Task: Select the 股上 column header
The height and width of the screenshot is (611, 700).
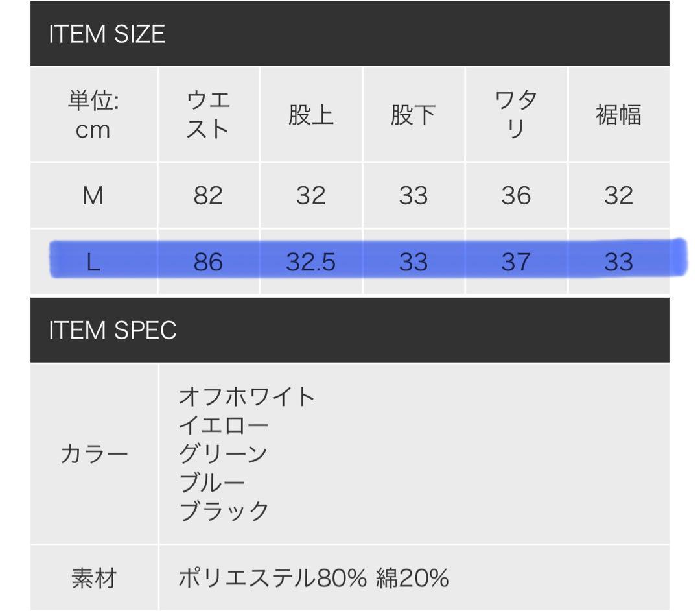Action: click(311, 114)
